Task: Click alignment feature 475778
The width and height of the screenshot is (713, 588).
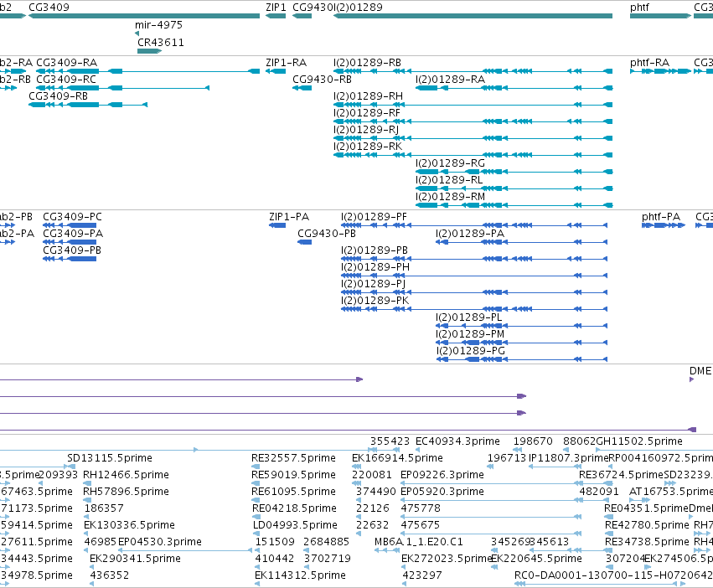Action: click(421, 508)
